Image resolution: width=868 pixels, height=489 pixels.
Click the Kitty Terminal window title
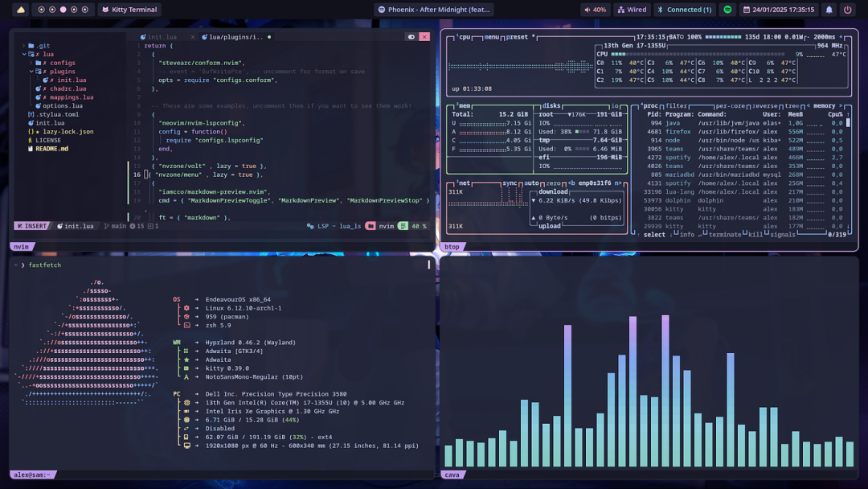pos(129,10)
